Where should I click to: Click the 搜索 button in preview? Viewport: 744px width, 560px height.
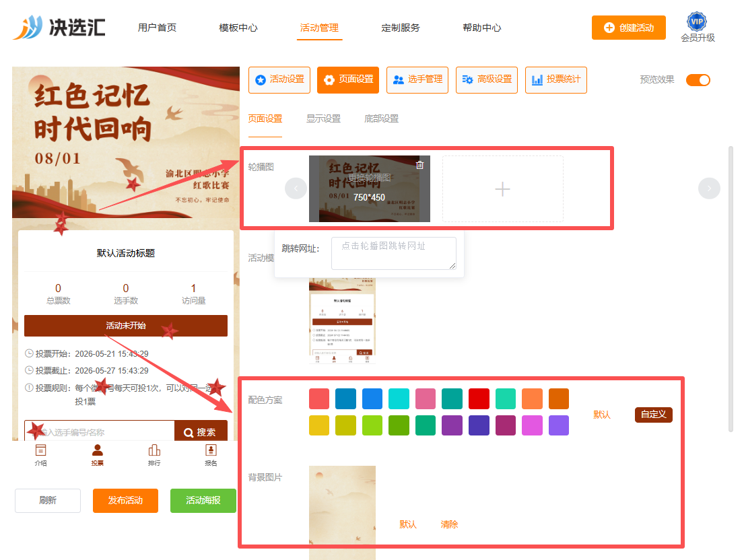[x=201, y=431]
